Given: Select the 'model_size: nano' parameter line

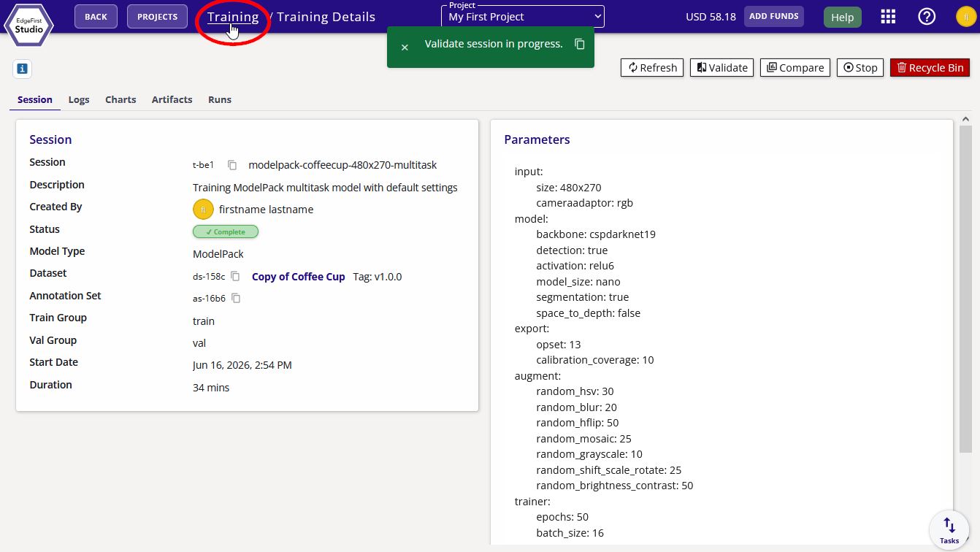Looking at the screenshot, I should 578,282.
